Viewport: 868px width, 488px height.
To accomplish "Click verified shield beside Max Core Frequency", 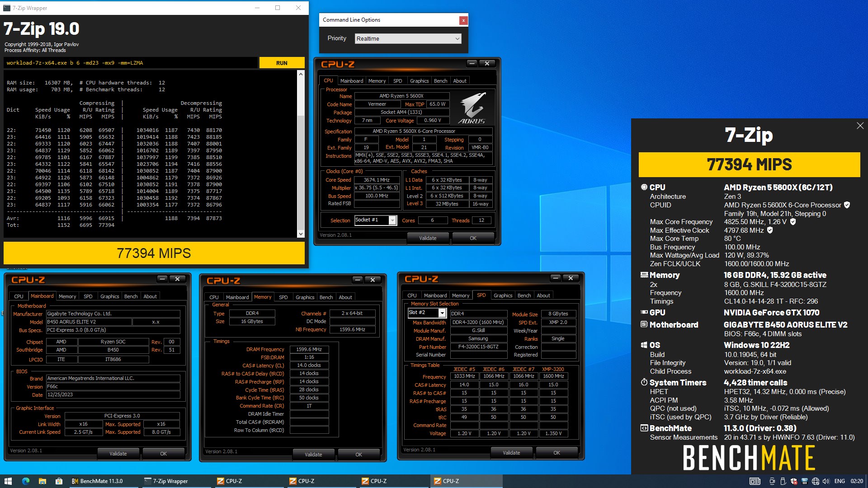I will 793,221.
